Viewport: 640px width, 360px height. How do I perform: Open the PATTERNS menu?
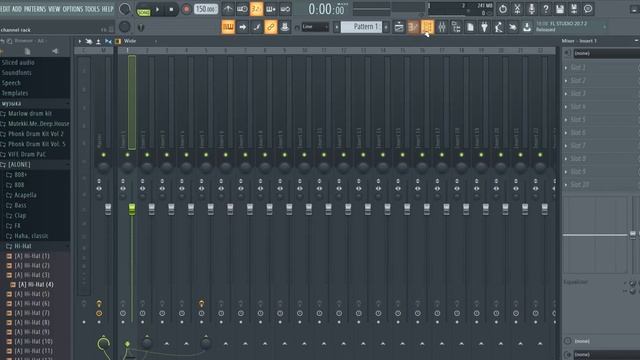point(35,9)
